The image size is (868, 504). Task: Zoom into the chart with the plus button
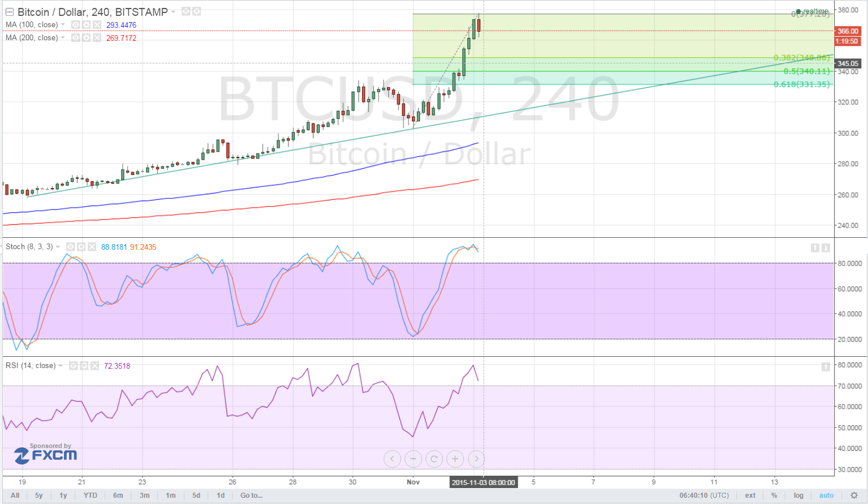coord(455,459)
